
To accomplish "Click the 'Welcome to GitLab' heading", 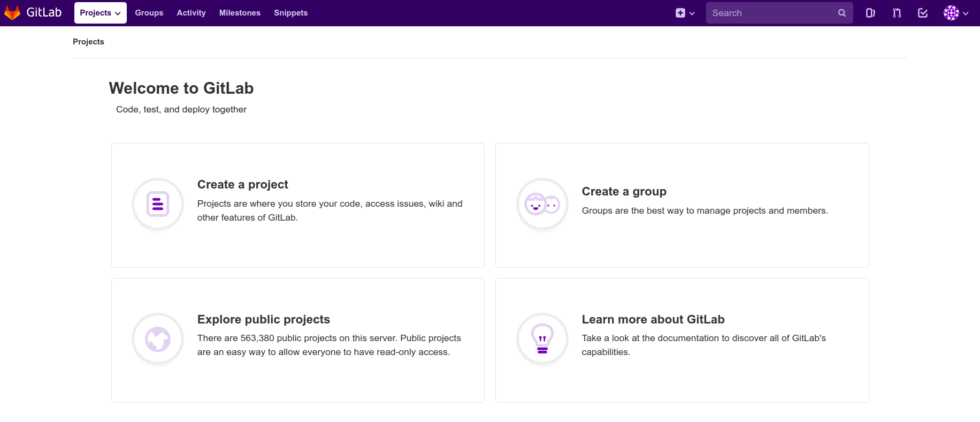I will pyautogui.click(x=181, y=88).
